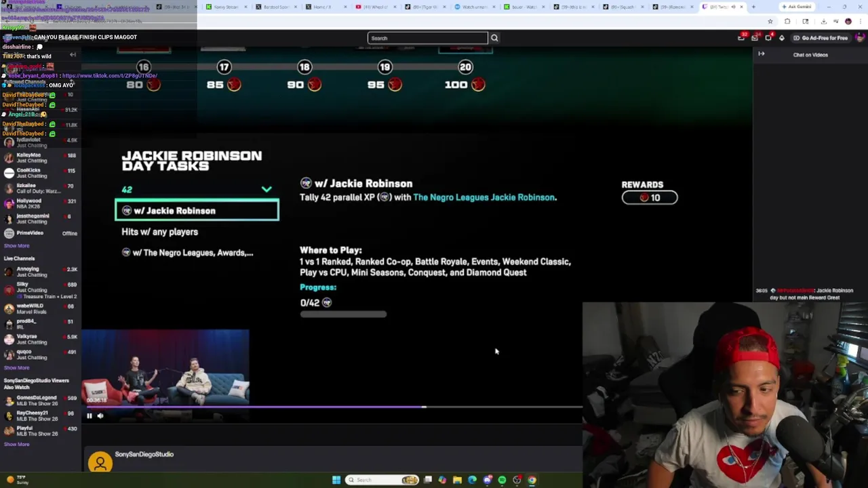Bookmark page with star icon
Screen dimensions: 868x488
click(x=770, y=22)
